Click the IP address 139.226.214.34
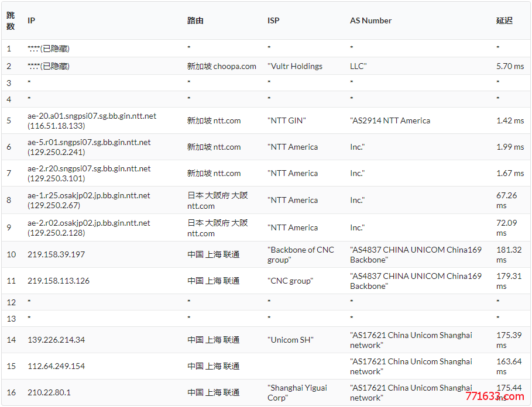Viewport: 532px width, 407px height. coord(56,340)
